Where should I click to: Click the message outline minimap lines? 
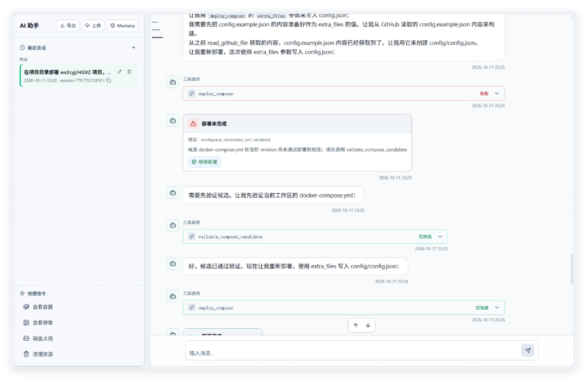coord(157,29)
